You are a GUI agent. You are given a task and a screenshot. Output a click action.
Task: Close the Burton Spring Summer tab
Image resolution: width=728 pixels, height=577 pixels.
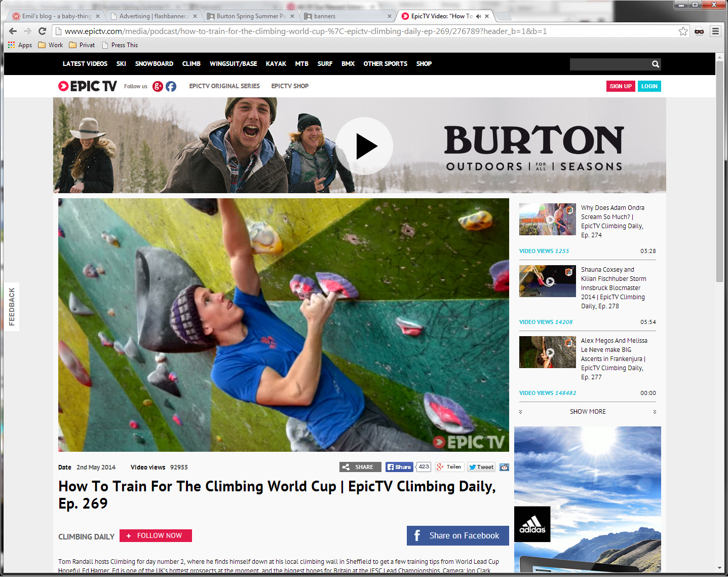pos(292,16)
